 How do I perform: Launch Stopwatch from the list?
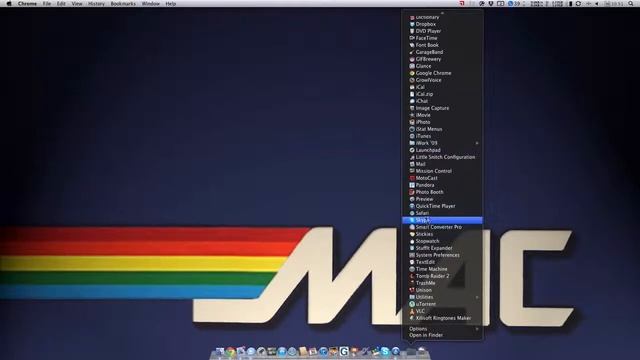coord(442,241)
